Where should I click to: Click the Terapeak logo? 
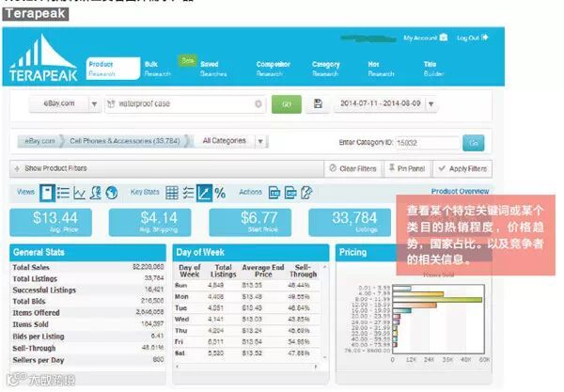point(43,58)
